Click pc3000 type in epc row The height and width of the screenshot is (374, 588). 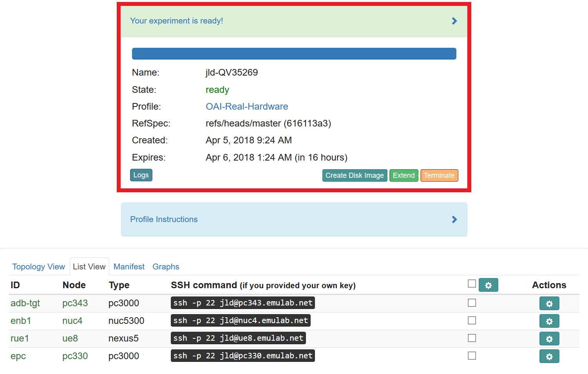point(124,356)
